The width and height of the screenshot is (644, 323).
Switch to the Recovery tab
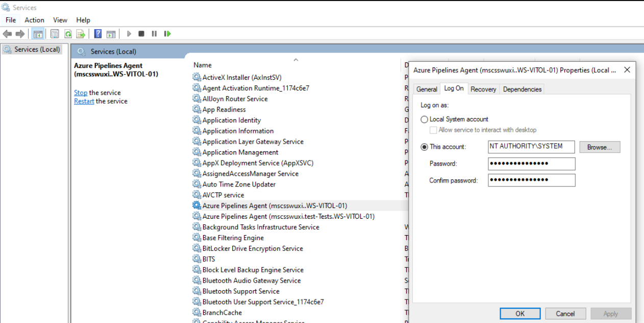483,89
